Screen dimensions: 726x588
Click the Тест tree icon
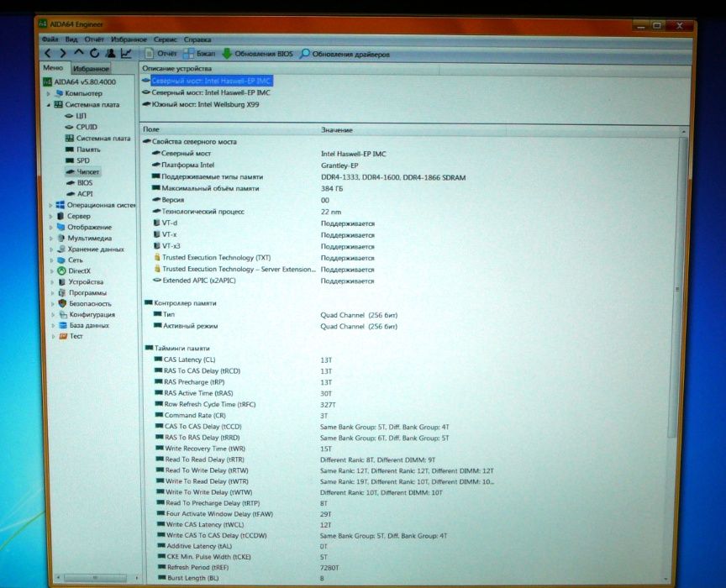coord(63,336)
